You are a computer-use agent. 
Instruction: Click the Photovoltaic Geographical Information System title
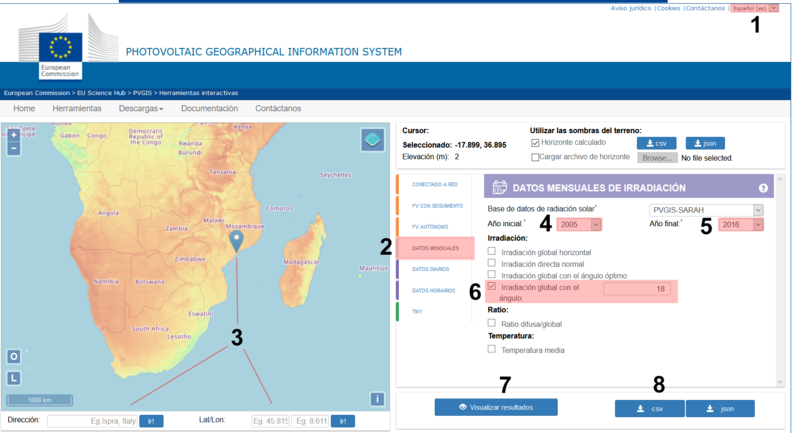coord(264,52)
